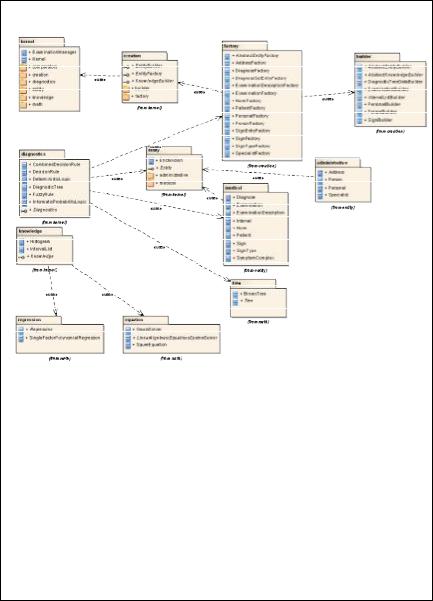Click the folder icon beside administrative in entity package

point(151,175)
